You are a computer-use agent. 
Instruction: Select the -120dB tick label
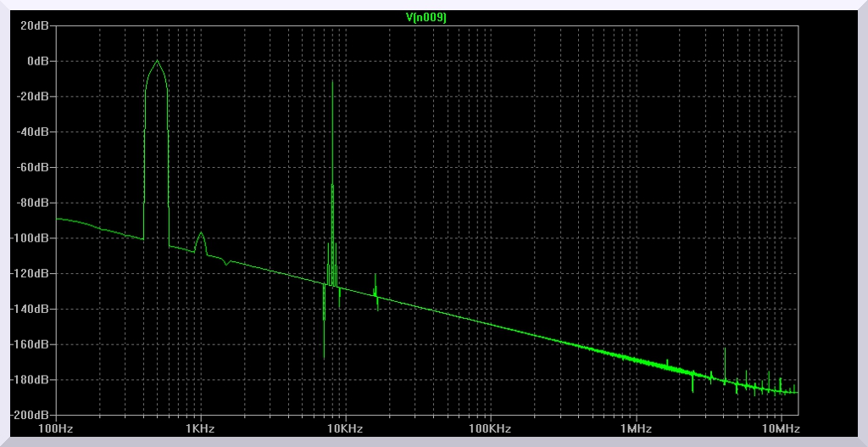34,274
